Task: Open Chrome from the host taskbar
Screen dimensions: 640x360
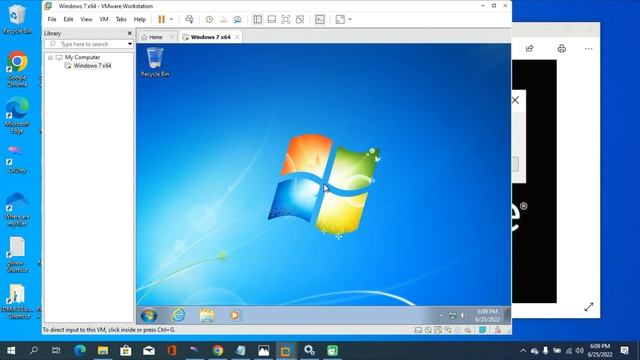Action: (218, 350)
